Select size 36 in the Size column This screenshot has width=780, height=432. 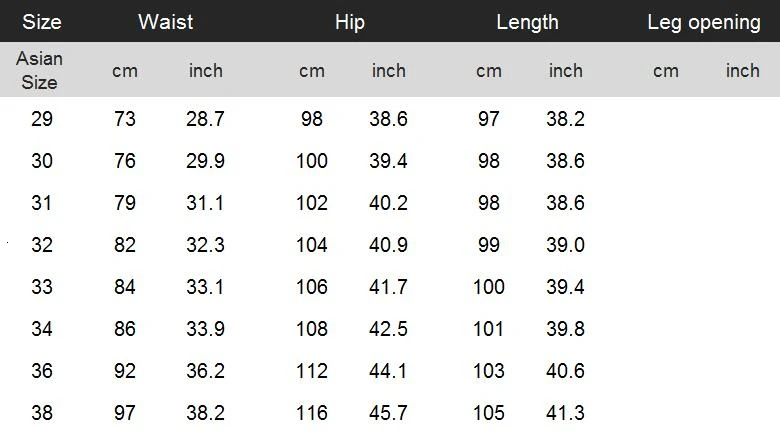point(42,371)
